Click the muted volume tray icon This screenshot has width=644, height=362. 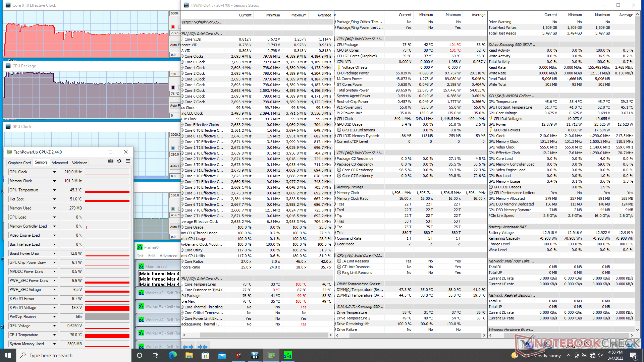pyautogui.click(x=600, y=355)
